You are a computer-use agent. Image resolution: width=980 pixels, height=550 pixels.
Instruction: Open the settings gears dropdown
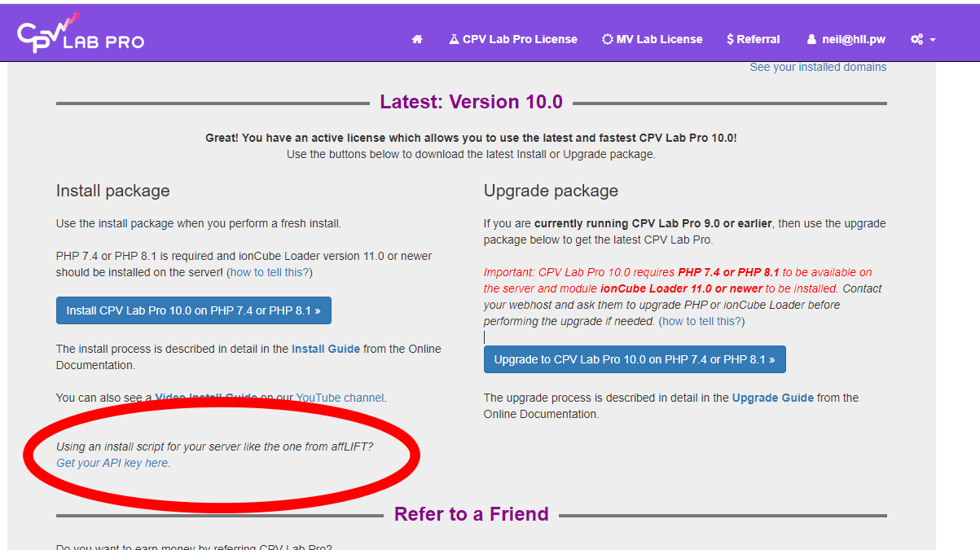[x=923, y=39]
